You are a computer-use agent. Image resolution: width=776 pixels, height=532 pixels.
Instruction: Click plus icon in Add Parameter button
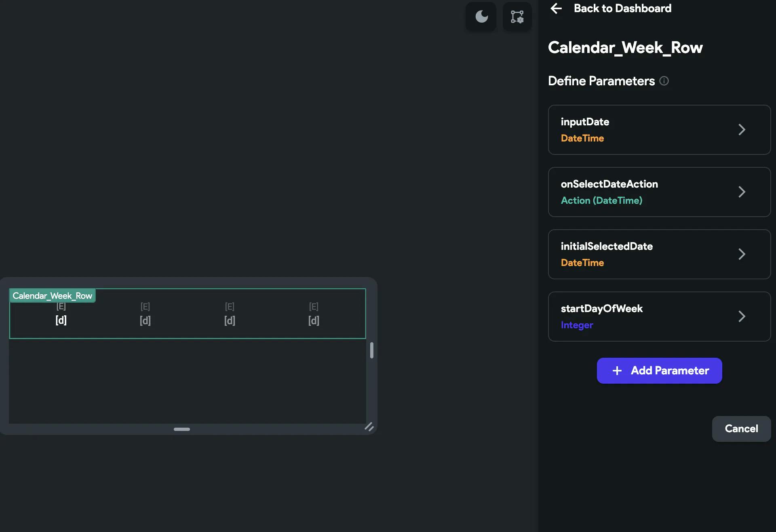[617, 371]
